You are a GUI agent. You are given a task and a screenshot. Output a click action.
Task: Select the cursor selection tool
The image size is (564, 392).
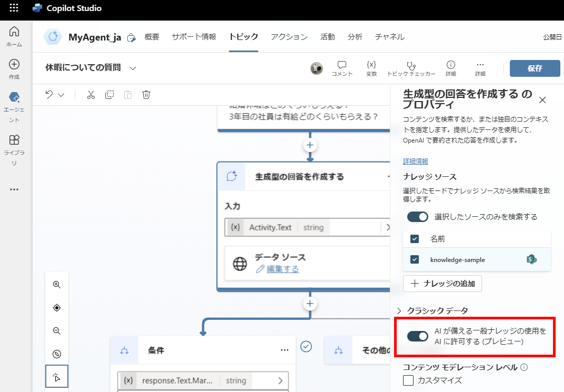pos(56,376)
